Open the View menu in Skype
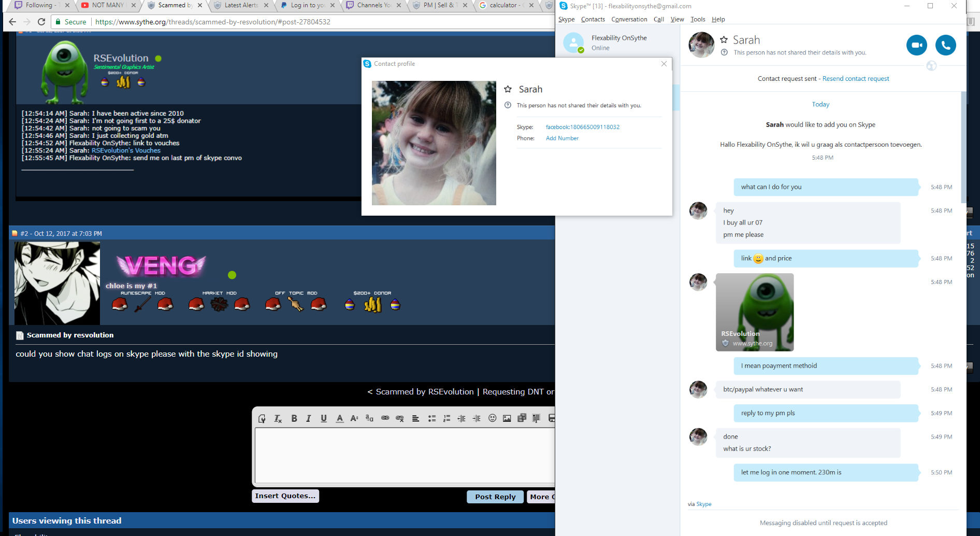The height and width of the screenshot is (536, 980). tap(678, 19)
